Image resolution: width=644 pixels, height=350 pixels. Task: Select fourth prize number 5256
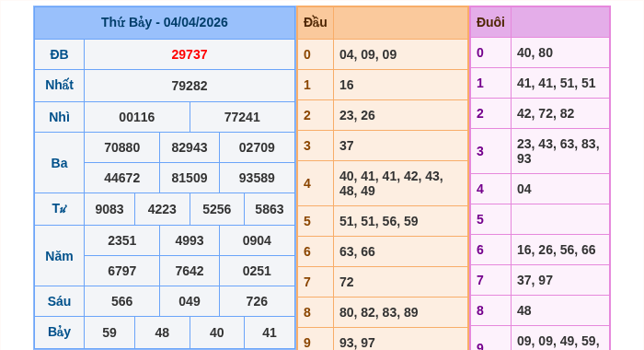pos(216,209)
